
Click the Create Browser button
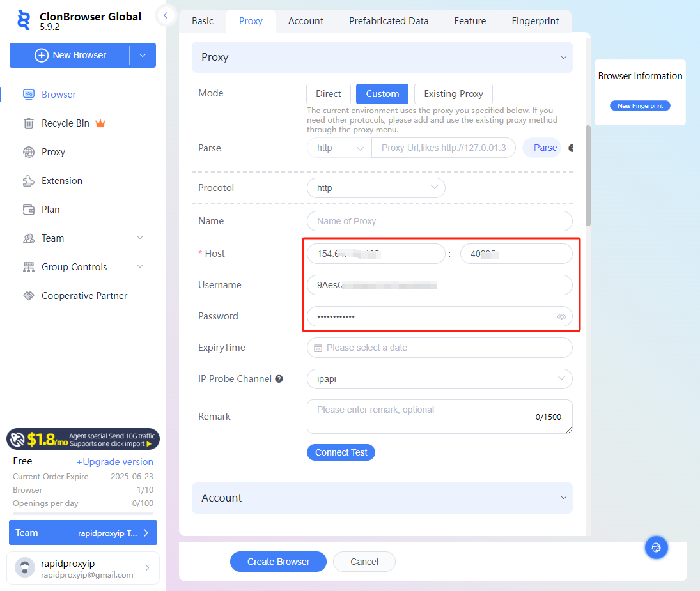pos(278,562)
